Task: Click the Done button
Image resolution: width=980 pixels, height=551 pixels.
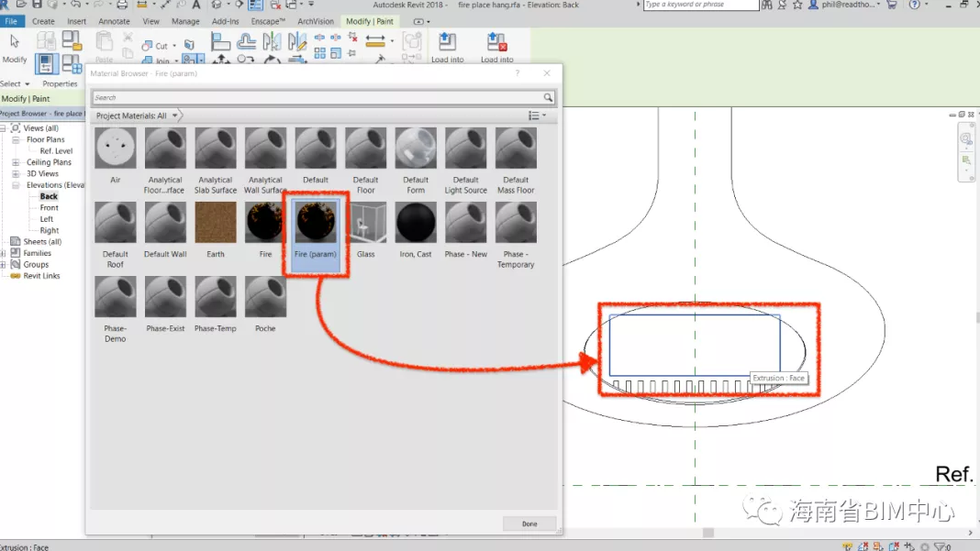Action: (x=529, y=523)
